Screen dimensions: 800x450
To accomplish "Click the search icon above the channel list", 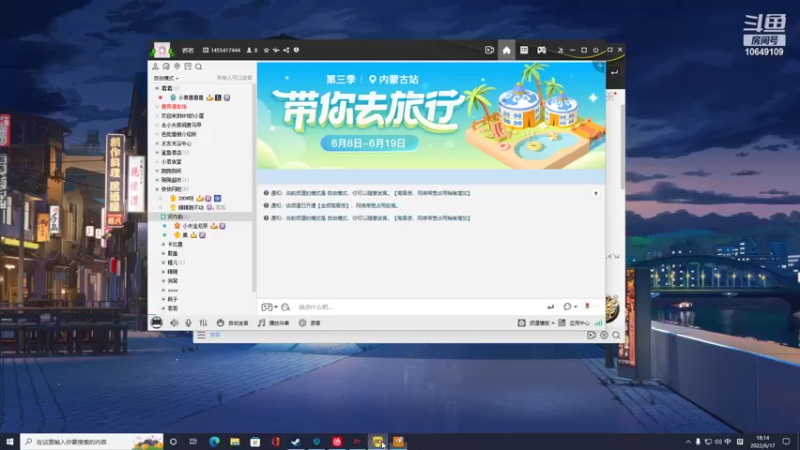I will tap(198, 66).
